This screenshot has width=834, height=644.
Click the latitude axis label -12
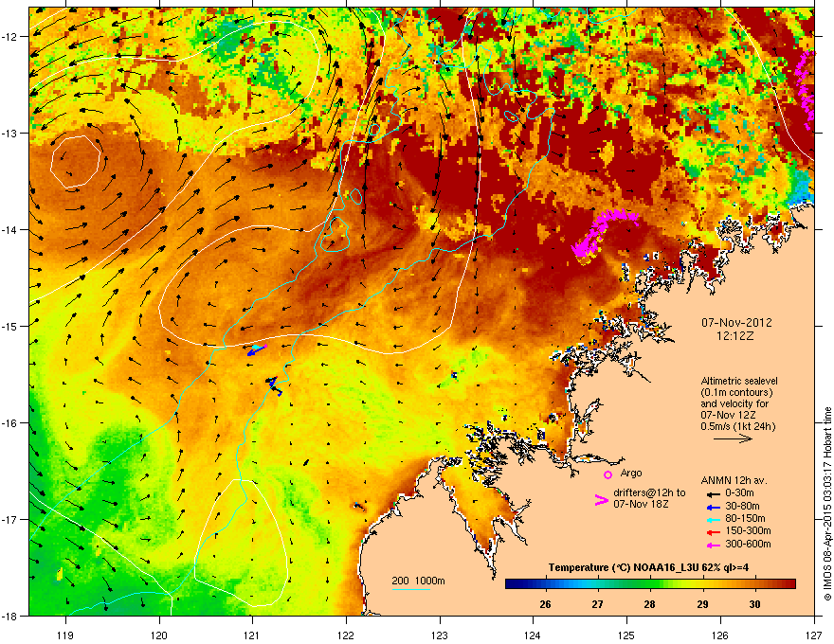(x=9, y=36)
